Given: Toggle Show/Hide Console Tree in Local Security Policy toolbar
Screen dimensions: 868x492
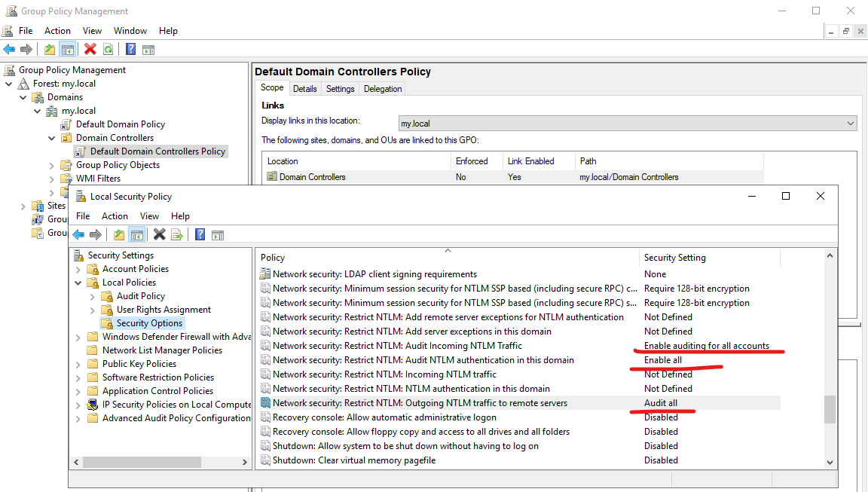Looking at the screenshot, I should click(x=136, y=234).
